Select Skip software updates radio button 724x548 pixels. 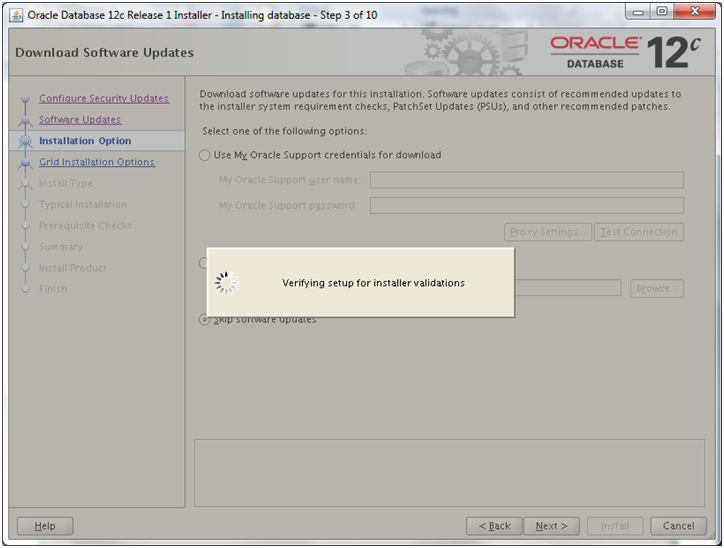[x=204, y=319]
